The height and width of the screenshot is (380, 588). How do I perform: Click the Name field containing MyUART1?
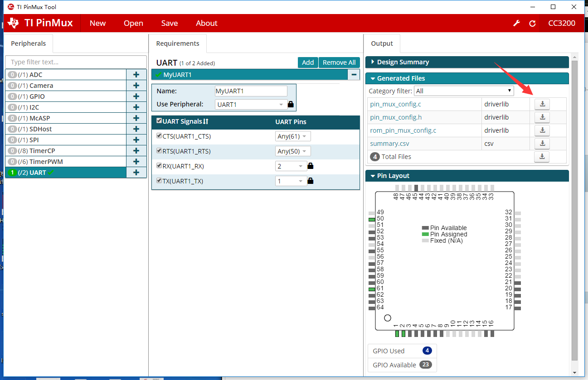coord(251,91)
